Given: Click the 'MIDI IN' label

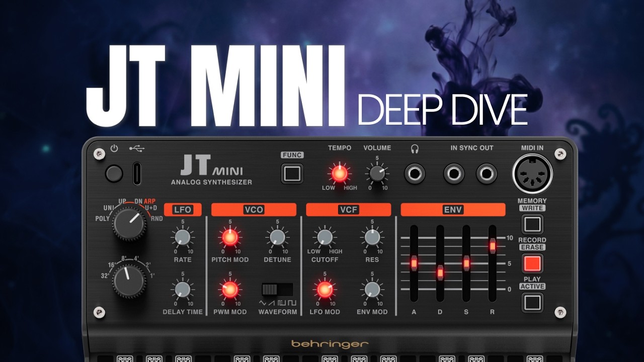Looking at the screenshot, I should pos(532,148).
